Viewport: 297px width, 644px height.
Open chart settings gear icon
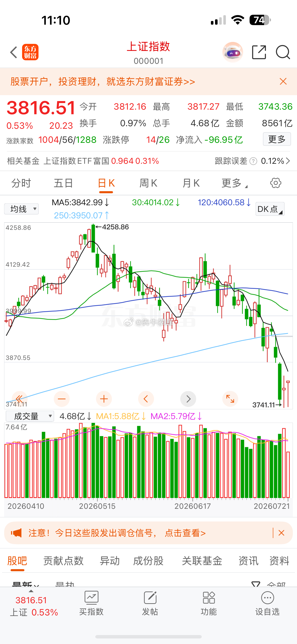[x=276, y=183]
